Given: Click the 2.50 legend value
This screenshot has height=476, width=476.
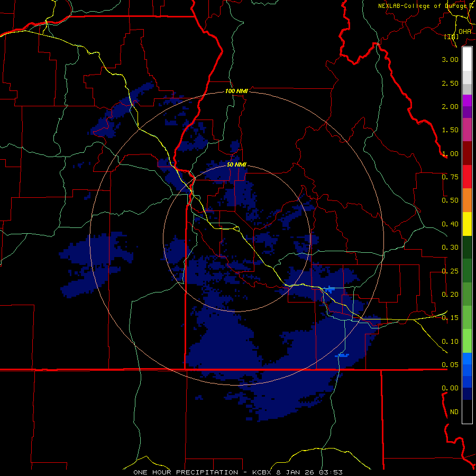Looking at the screenshot, I should (x=450, y=83).
